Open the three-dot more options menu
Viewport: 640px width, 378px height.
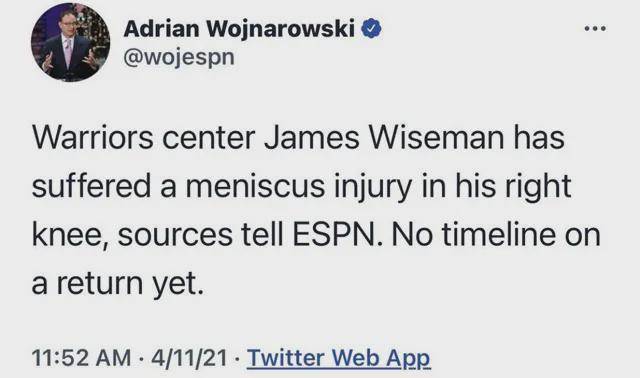point(596,29)
